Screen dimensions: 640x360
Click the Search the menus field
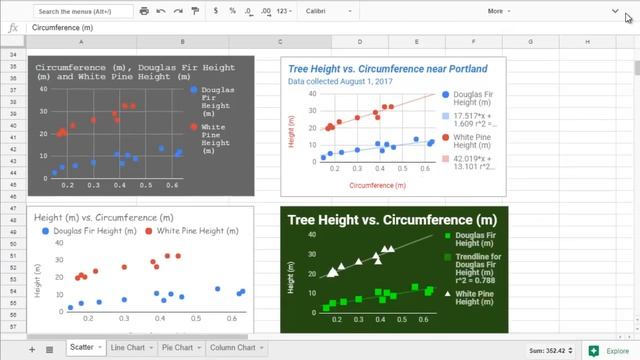tap(83, 11)
